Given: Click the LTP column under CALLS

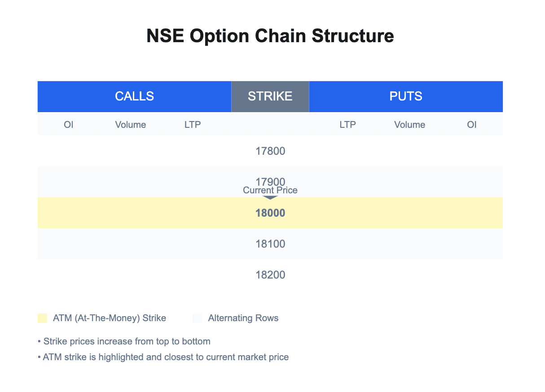Looking at the screenshot, I should [x=193, y=125].
